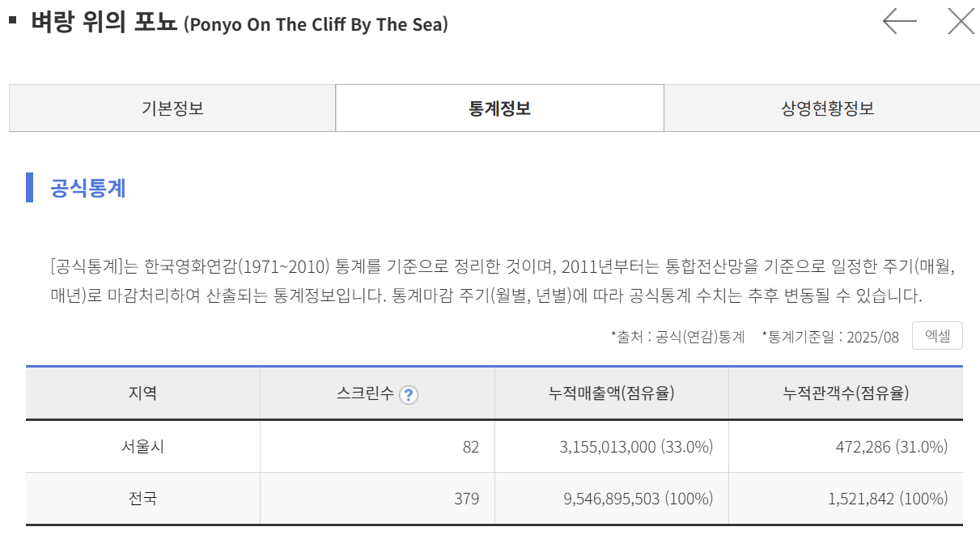Click the Seoul screen count 82
Screen dimensions: 980x544
471,447
